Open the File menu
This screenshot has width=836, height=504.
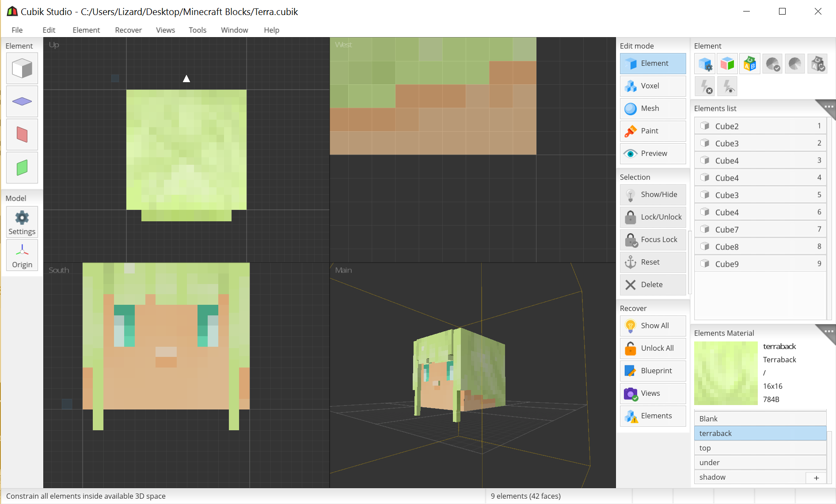pos(17,30)
